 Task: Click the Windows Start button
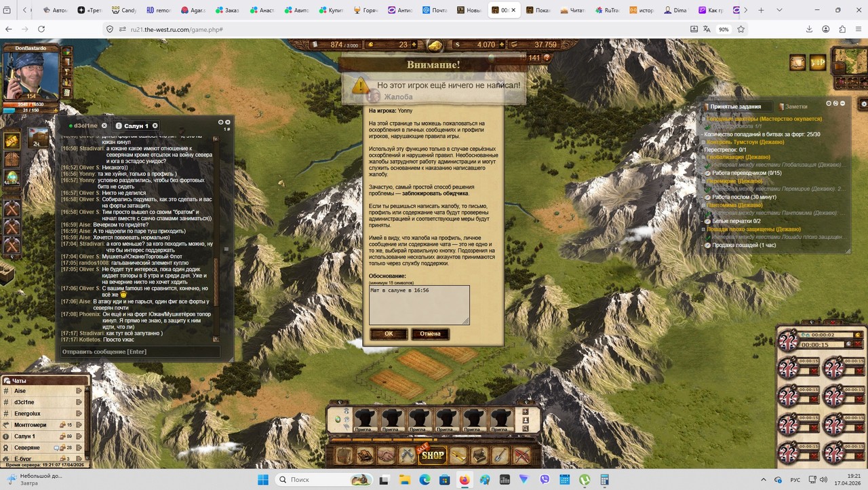262,480
